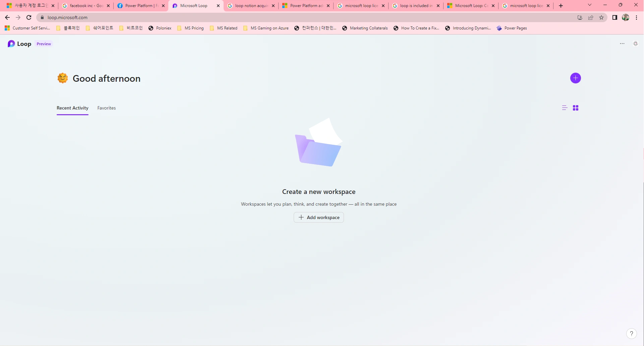
Task: Toggle the browser side panel
Action: 614,17
